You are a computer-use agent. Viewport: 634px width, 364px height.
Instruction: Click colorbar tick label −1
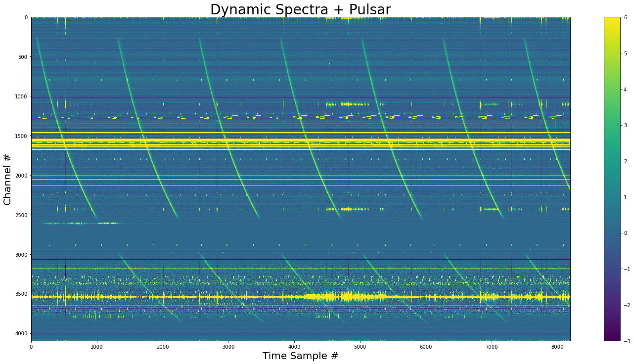click(x=627, y=269)
